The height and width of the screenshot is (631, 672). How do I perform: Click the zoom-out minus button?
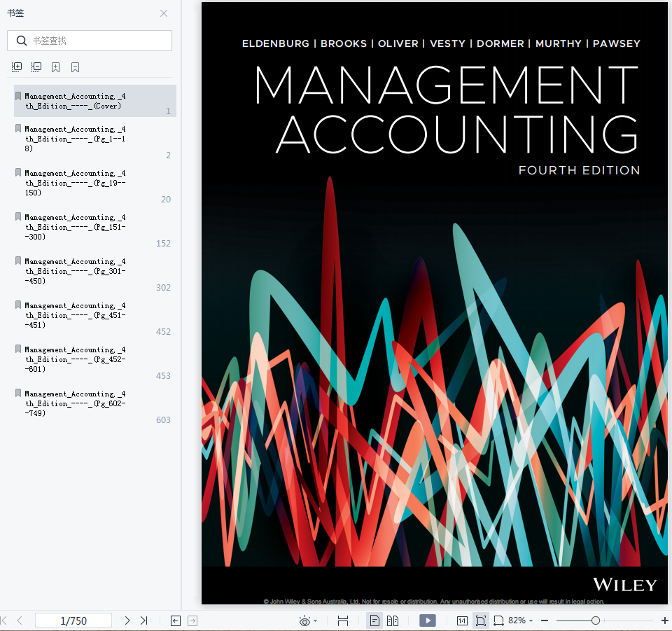click(545, 620)
